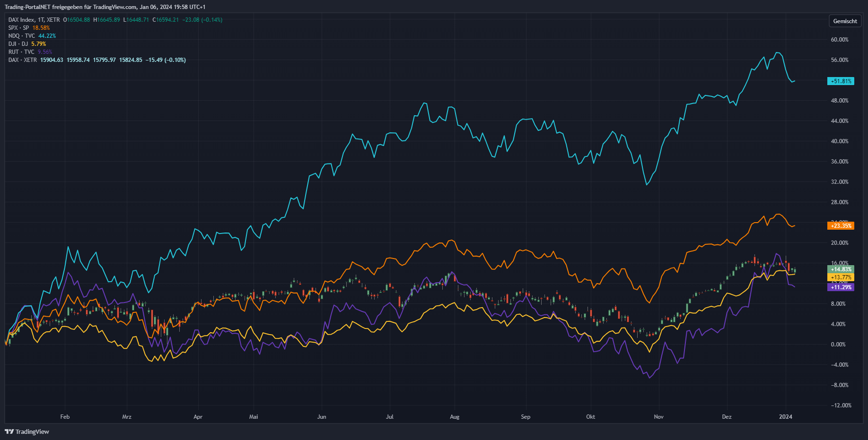The height and width of the screenshot is (440, 868).
Task: Open the Gemischt scale mode button
Action: (845, 21)
